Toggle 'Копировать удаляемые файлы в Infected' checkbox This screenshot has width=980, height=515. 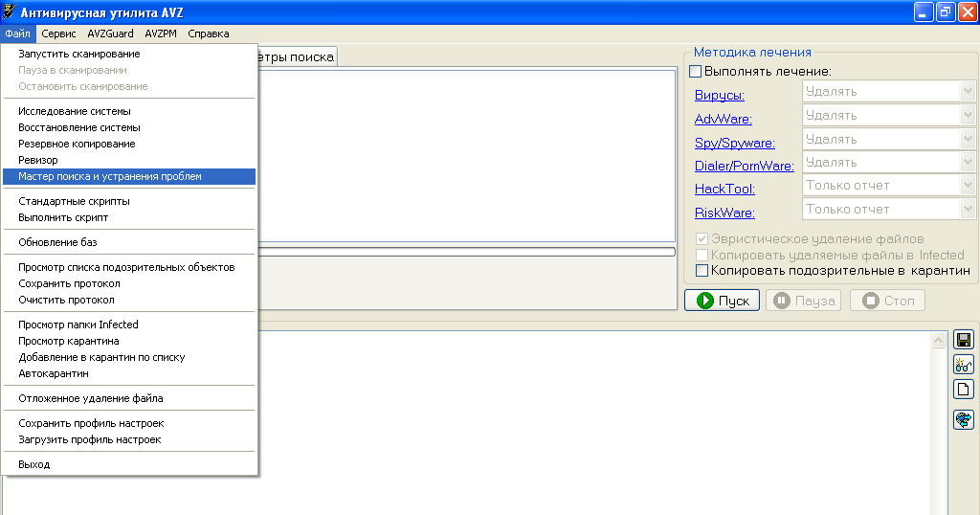(x=702, y=255)
